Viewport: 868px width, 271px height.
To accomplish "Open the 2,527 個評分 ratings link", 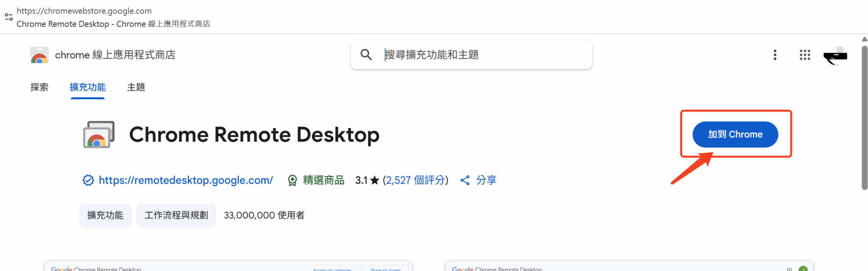I will 415,180.
